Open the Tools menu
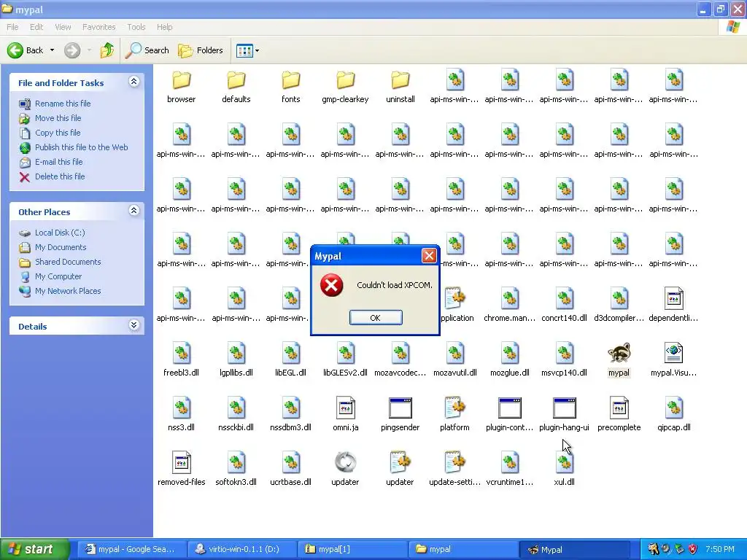 [x=136, y=27]
